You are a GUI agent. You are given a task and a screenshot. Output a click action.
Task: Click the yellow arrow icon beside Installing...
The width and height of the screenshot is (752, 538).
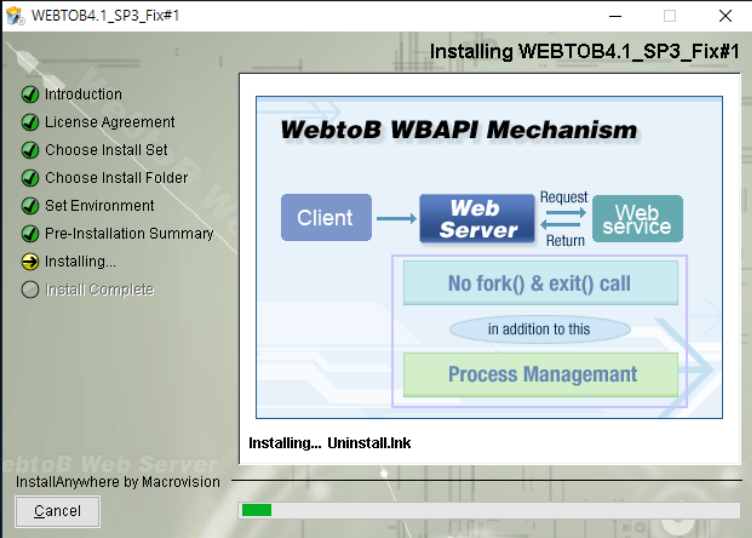click(30, 261)
